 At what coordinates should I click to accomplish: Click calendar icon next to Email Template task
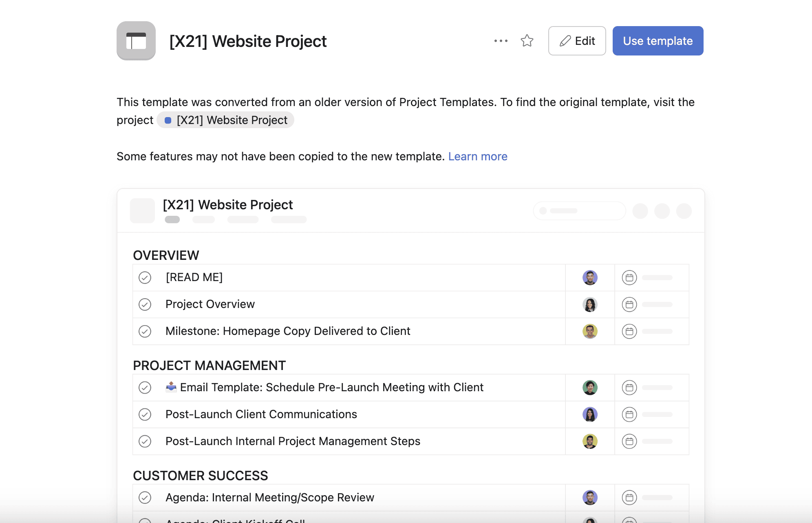pos(629,388)
